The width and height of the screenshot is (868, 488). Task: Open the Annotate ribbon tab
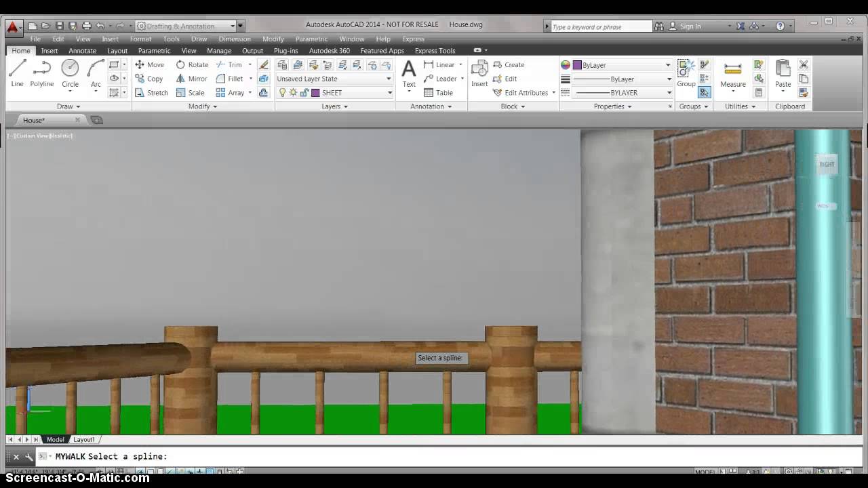click(82, 51)
